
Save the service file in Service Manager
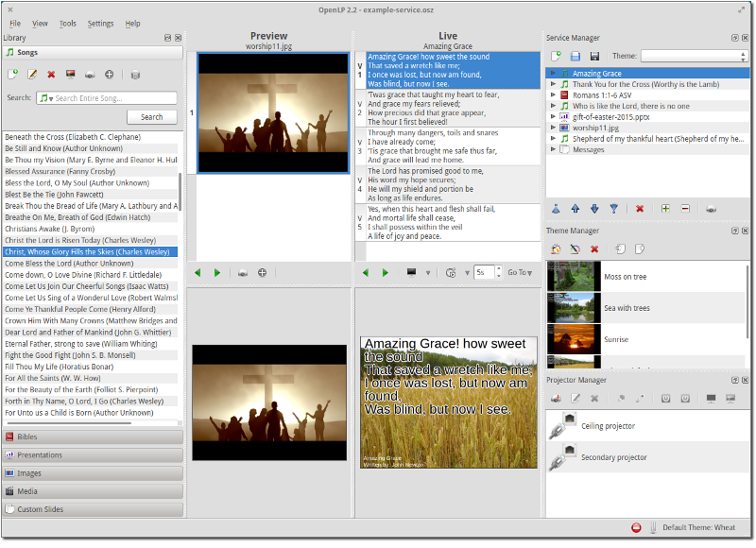(593, 56)
